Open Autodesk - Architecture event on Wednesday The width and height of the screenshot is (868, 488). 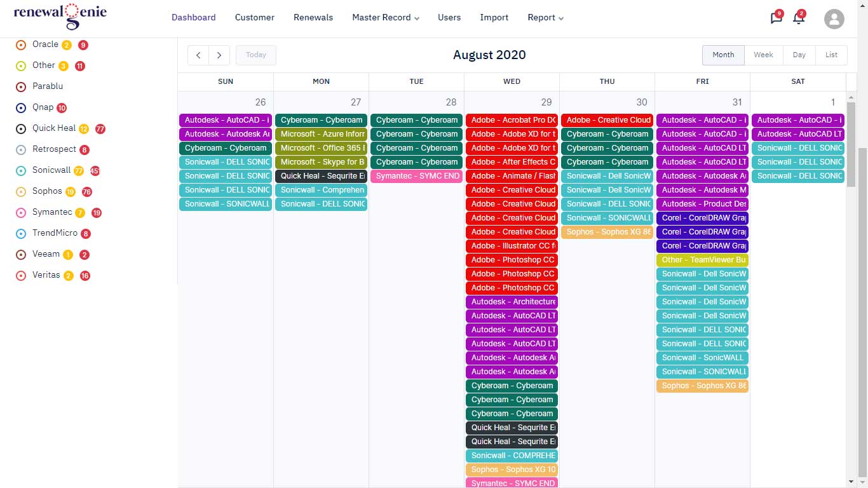point(512,302)
